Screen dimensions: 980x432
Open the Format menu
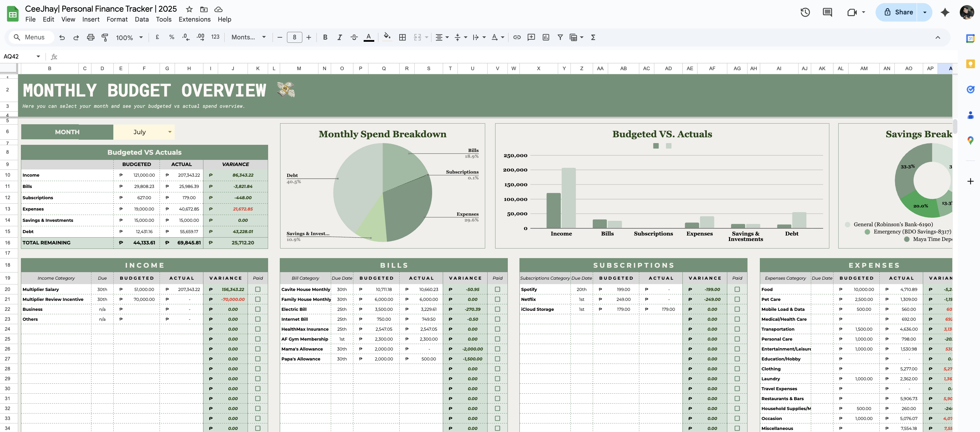pos(117,20)
